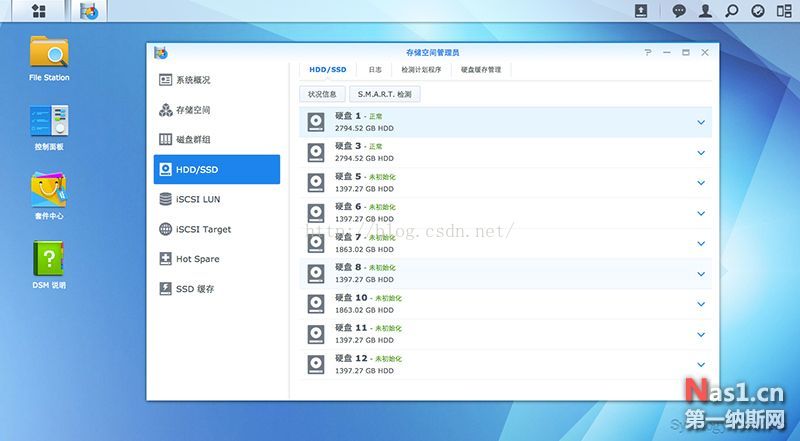The width and height of the screenshot is (800, 441).
Task: Select iSCSI LUN in the sidebar
Action: [198, 199]
